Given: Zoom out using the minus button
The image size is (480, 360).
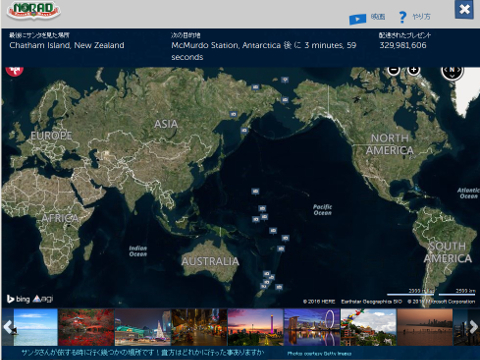Looking at the screenshot, I should click(394, 70).
